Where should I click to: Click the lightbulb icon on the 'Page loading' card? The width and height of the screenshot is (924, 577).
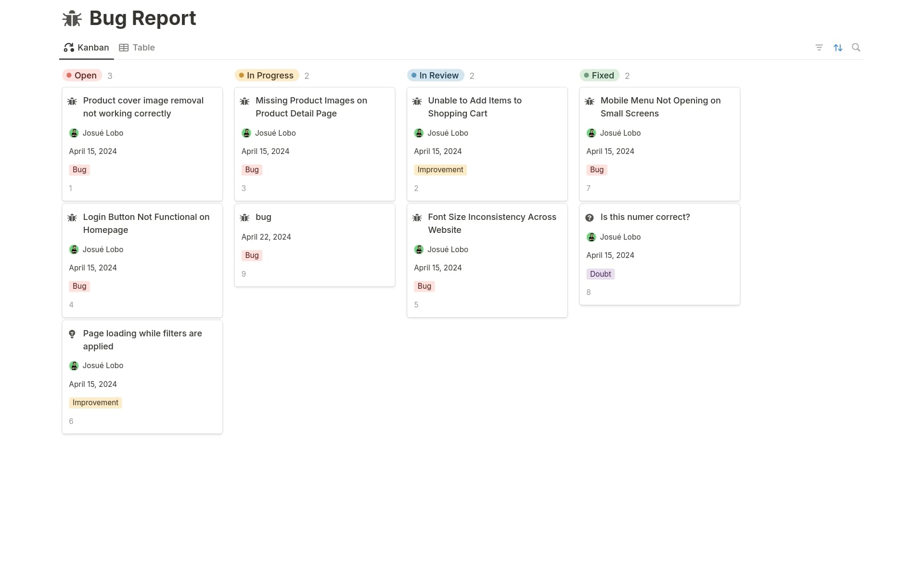pos(72,334)
